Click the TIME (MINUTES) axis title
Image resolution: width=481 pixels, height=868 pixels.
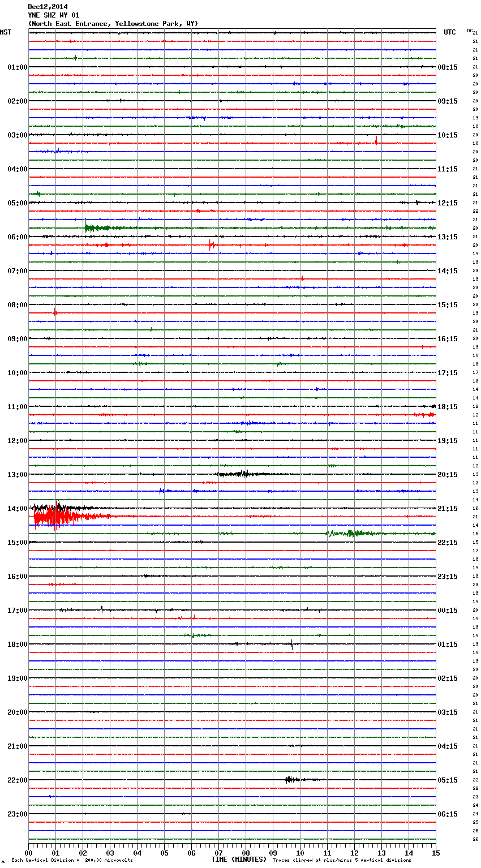239,860
